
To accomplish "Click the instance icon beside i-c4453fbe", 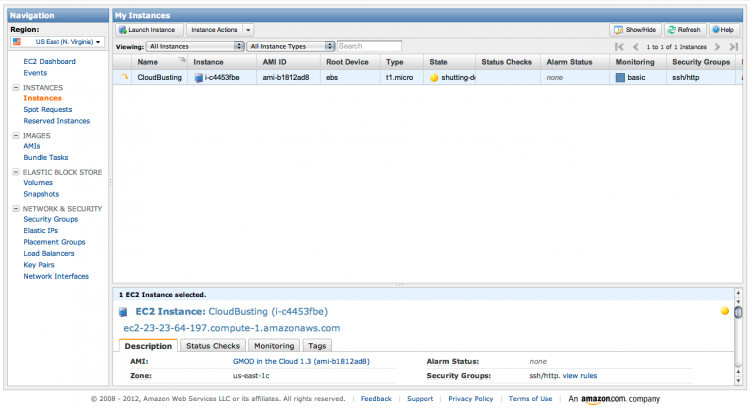I will [199, 77].
